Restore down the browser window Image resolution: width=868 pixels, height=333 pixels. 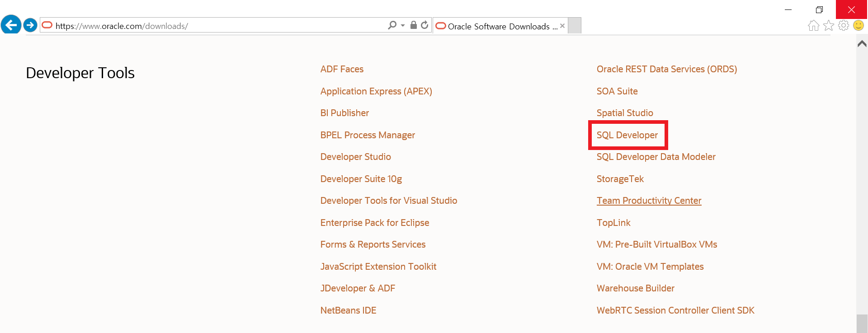pos(819,9)
